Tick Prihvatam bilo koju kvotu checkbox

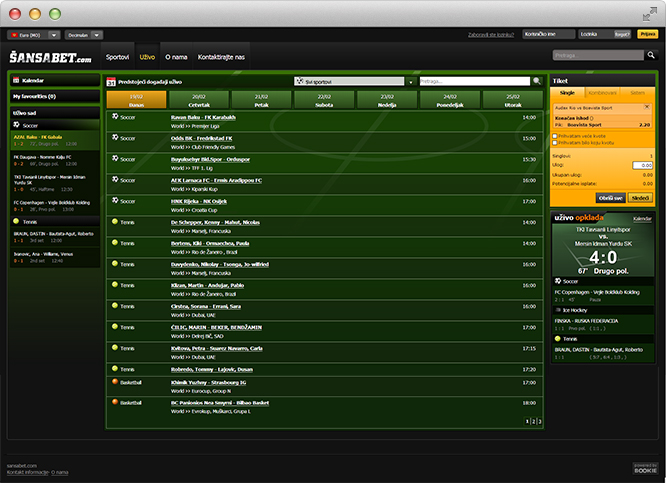click(x=556, y=143)
